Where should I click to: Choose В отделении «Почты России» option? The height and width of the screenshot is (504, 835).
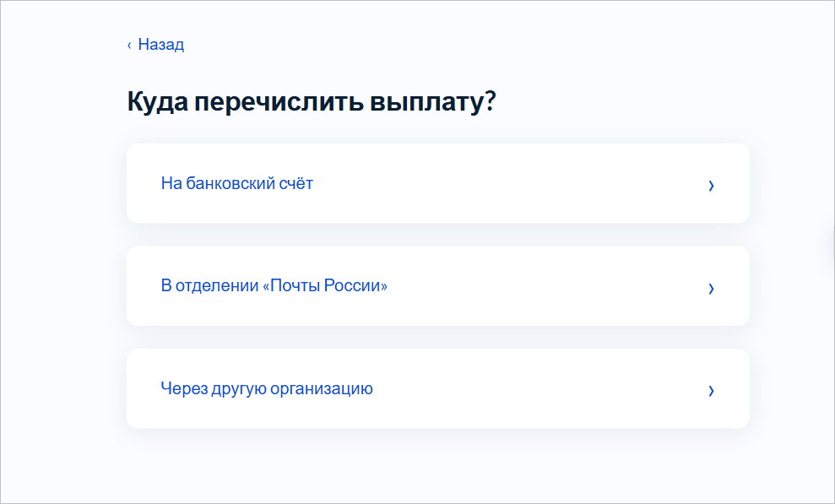click(x=437, y=286)
